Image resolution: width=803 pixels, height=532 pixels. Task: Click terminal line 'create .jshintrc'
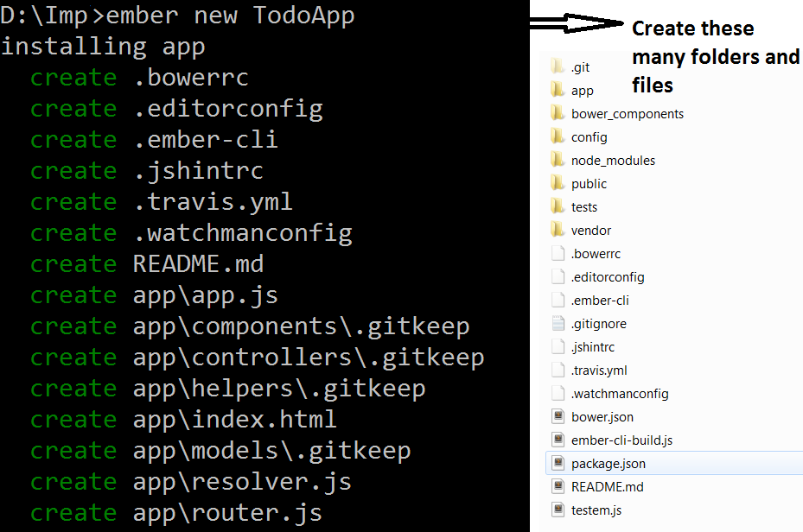pos(146,171)
